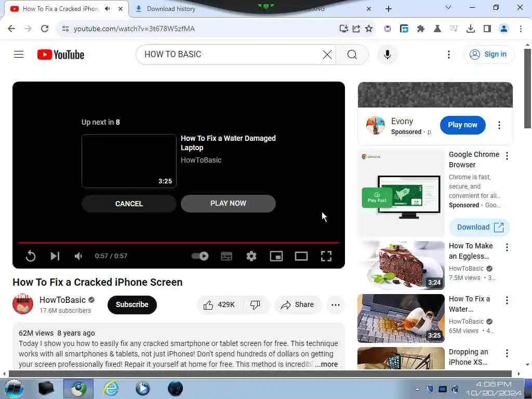Open Internet Explorer from taskbar

click(x=111, y=389)
